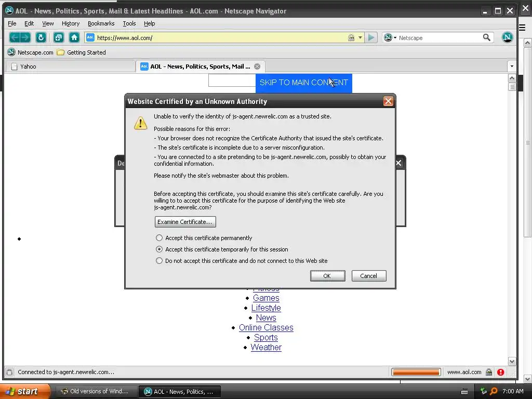Close the dialog behind the certificate warning
This screenshot has height=399, width=532.
(398, 163)
